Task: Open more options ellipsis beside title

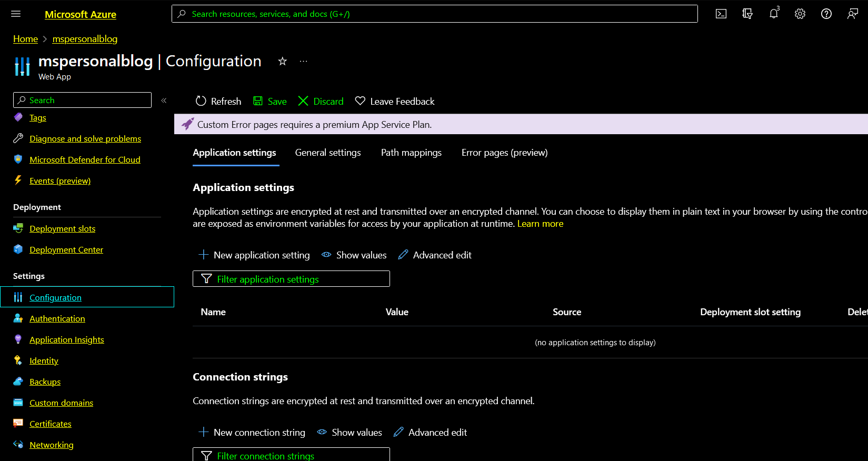Action: tap(303, 61)
